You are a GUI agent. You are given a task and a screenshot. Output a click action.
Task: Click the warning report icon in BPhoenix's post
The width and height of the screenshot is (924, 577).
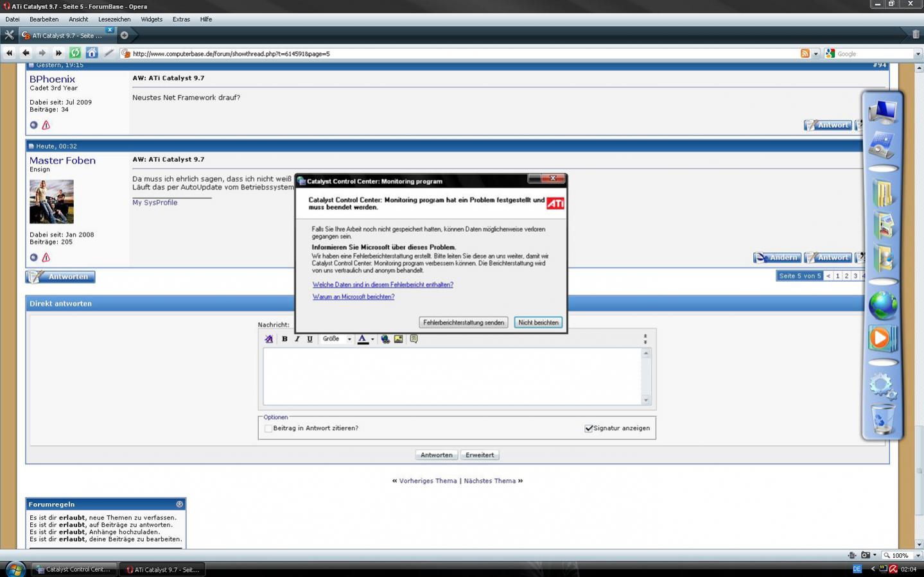click(x=46, y=125)
